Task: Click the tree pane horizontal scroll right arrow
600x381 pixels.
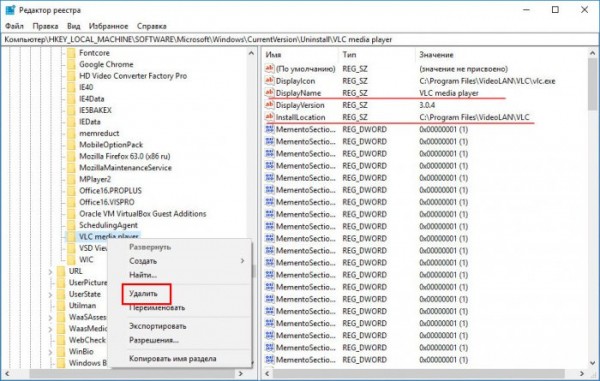Action: pos(240,373)
